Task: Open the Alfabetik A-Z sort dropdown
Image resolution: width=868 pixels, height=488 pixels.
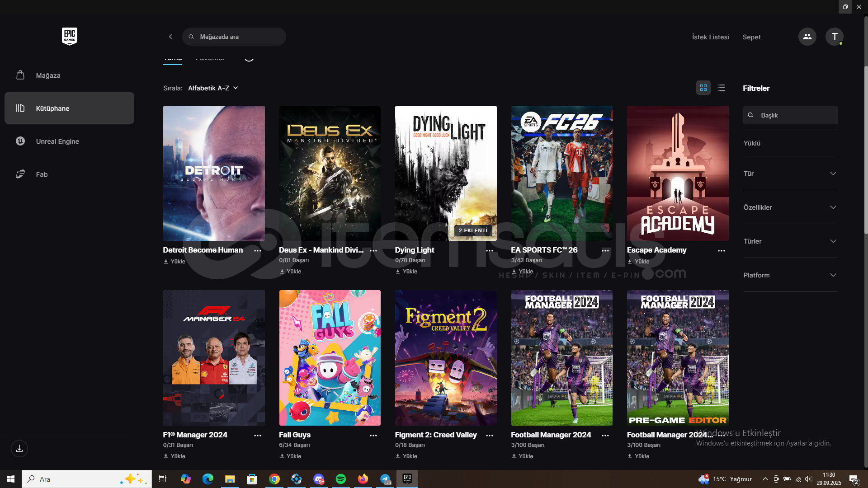Action: click(x=213, y=88)
